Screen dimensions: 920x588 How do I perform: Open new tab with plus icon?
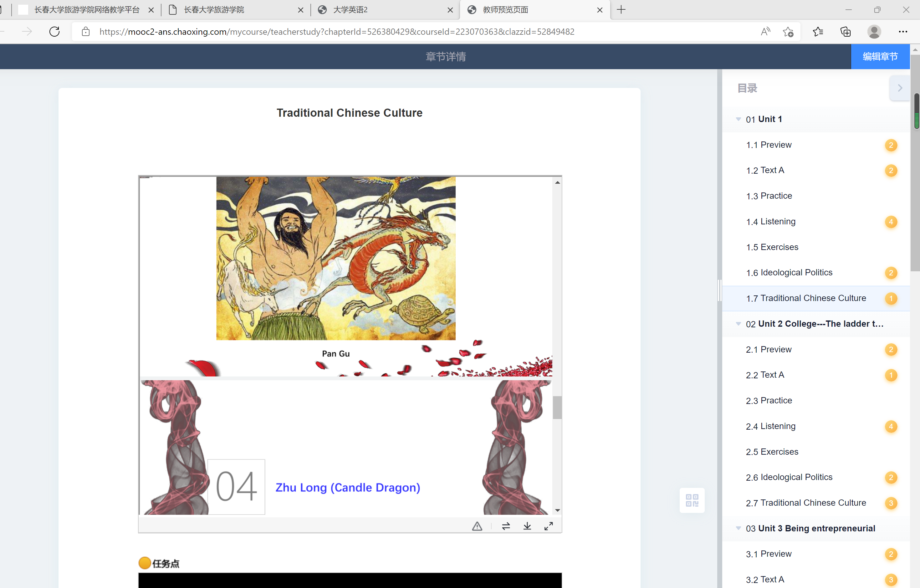pyautogui.click(x=621, y=10)
